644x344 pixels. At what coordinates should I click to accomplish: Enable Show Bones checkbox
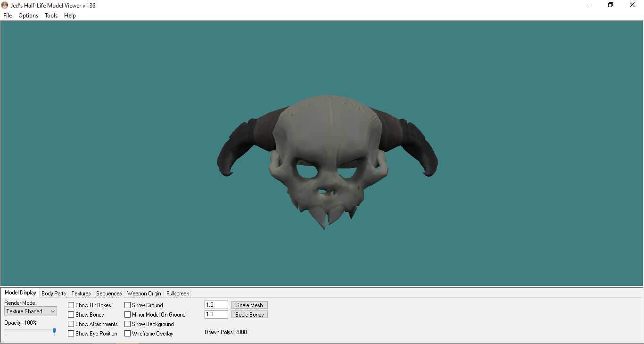(x=86, y=315)
